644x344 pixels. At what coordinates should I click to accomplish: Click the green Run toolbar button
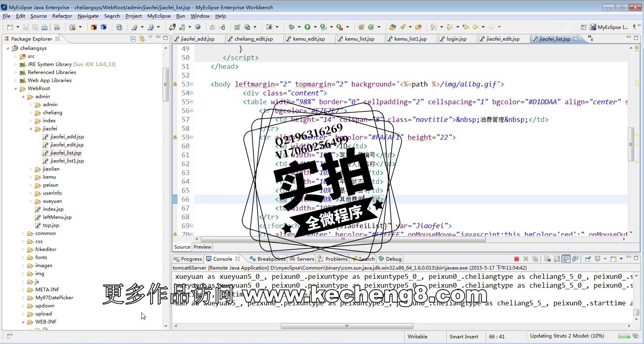click(308, 27)
